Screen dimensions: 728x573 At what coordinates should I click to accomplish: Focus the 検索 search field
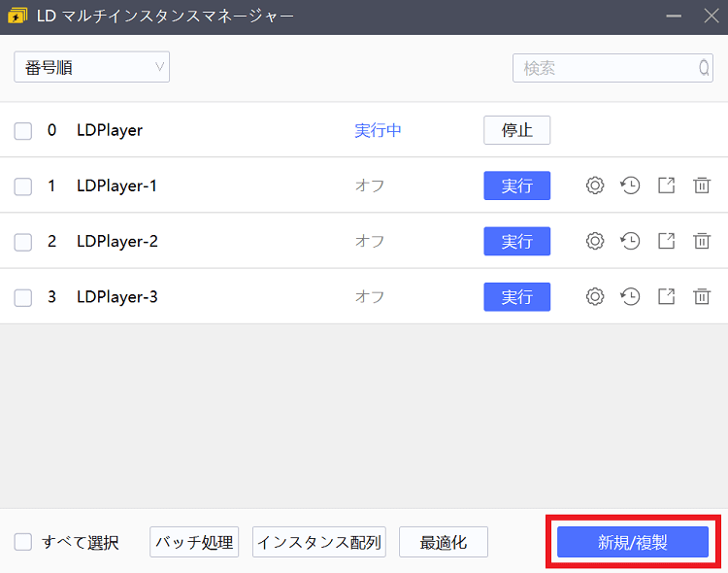click(x=612, y=68)
